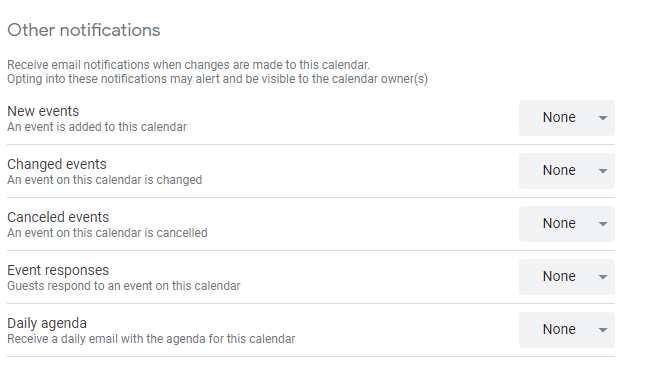Screen dimensions: 645x384
Task: Click the arrow icon beside Changed events
Action: pos(603,171)
